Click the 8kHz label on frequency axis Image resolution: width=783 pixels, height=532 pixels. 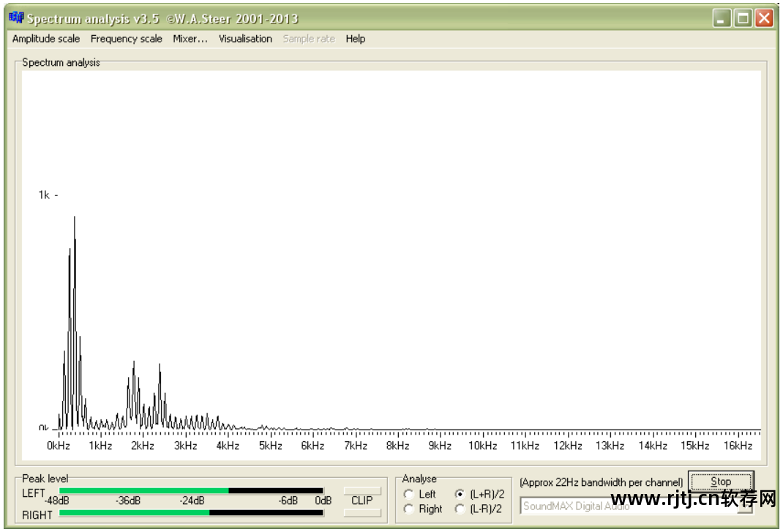click(397, 446)
